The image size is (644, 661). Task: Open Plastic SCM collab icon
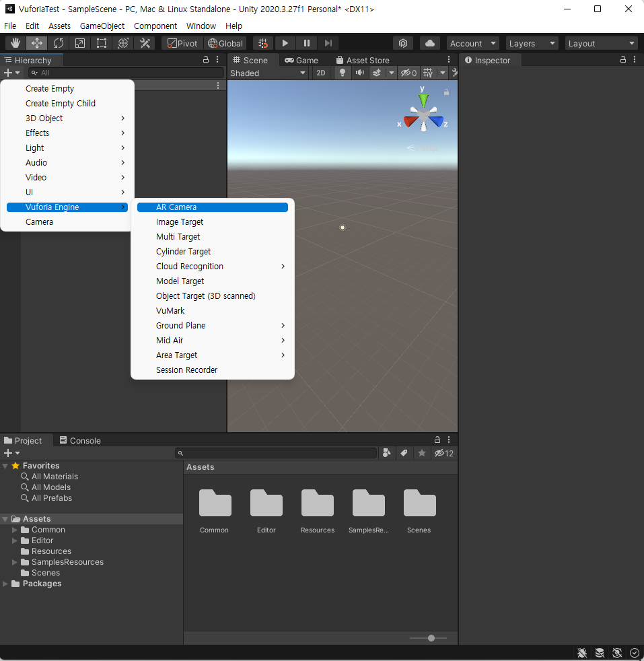pos(403,43)
